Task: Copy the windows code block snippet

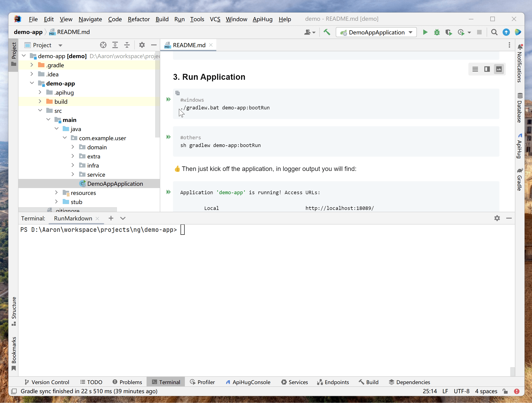Action: click(178, 93)
